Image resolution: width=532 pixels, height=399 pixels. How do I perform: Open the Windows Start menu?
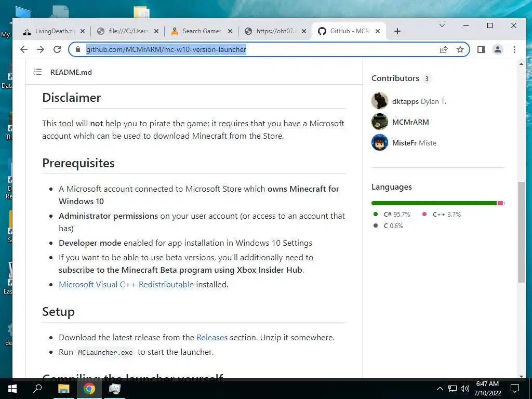click(x=12, y=389)
